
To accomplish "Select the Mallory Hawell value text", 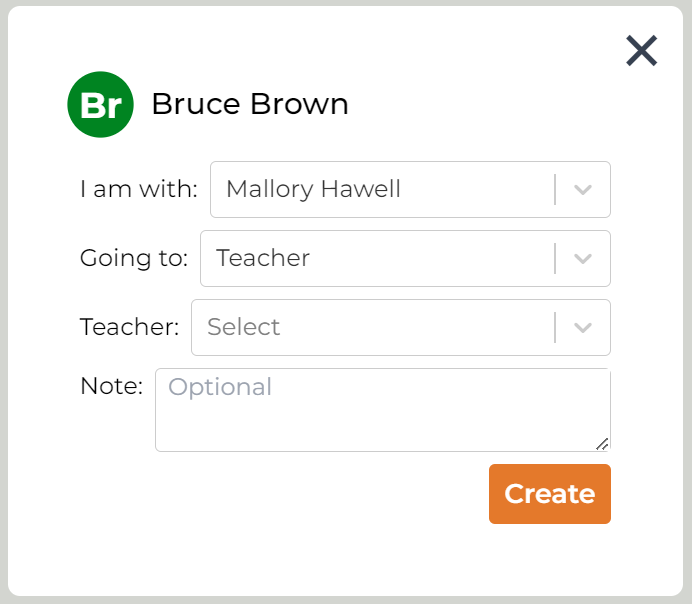I will [x=313, y=189].
